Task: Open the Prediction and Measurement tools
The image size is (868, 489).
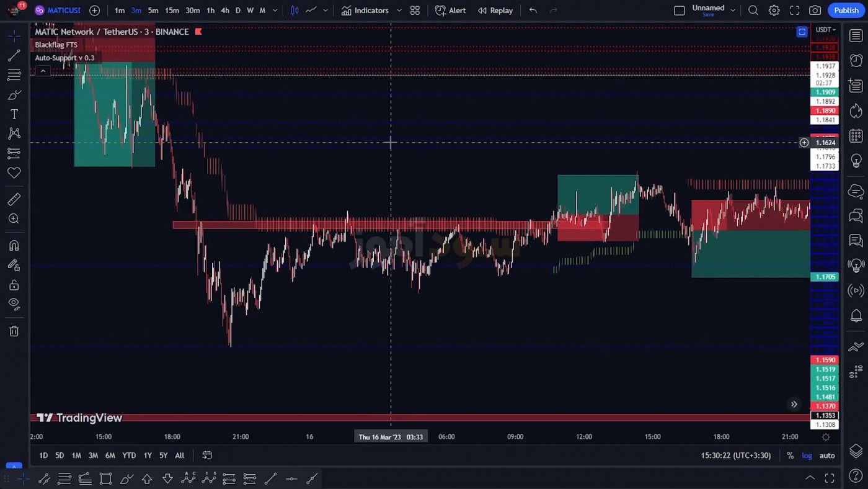Action: 14,153
